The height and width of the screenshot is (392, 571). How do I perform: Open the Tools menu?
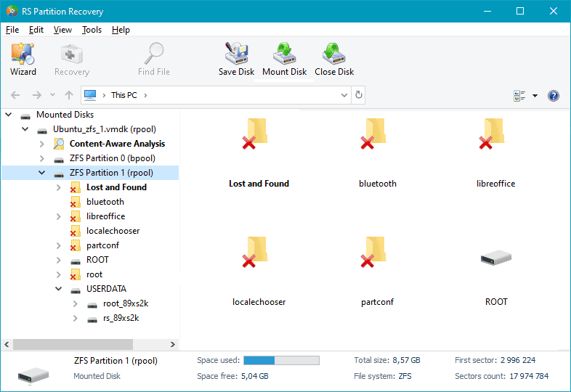tap(92, 30)
